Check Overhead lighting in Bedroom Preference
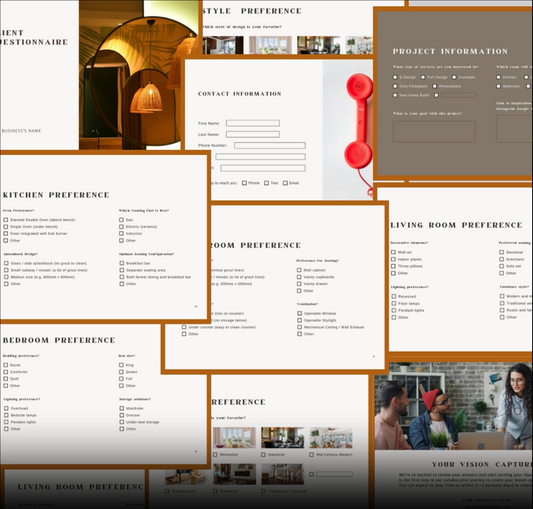 6,408
